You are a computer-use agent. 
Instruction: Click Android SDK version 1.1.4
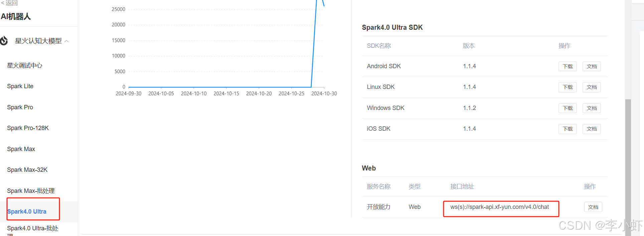pyautogui.click(x=469, y=66)
